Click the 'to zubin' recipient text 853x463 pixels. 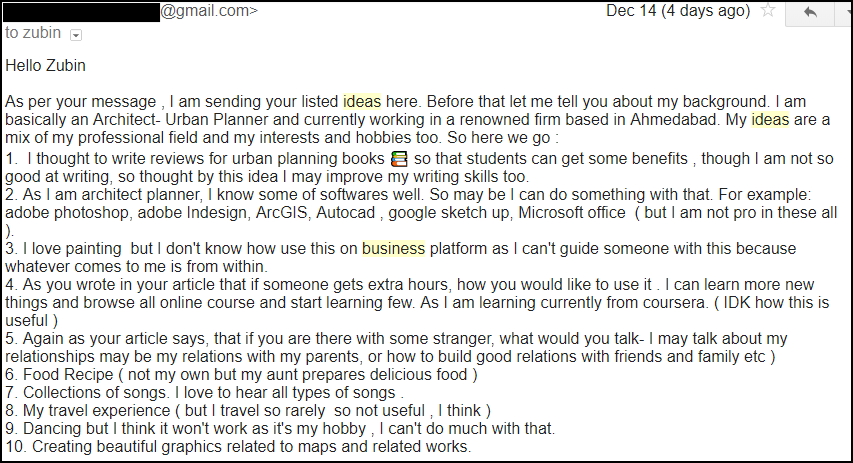(x=33, y=33)
